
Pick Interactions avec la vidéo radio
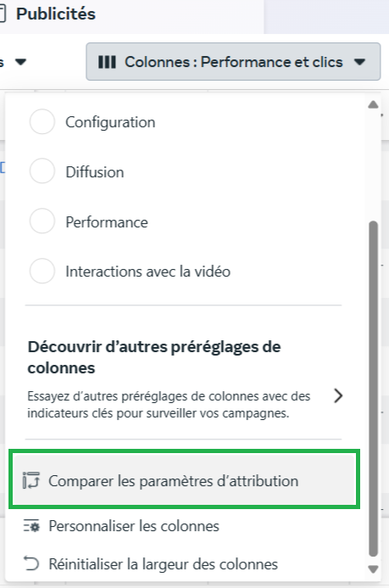click(x=42, y=271)
